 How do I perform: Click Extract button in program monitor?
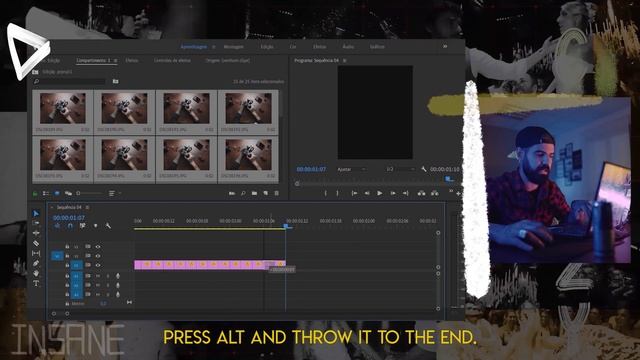click(435, 193)
